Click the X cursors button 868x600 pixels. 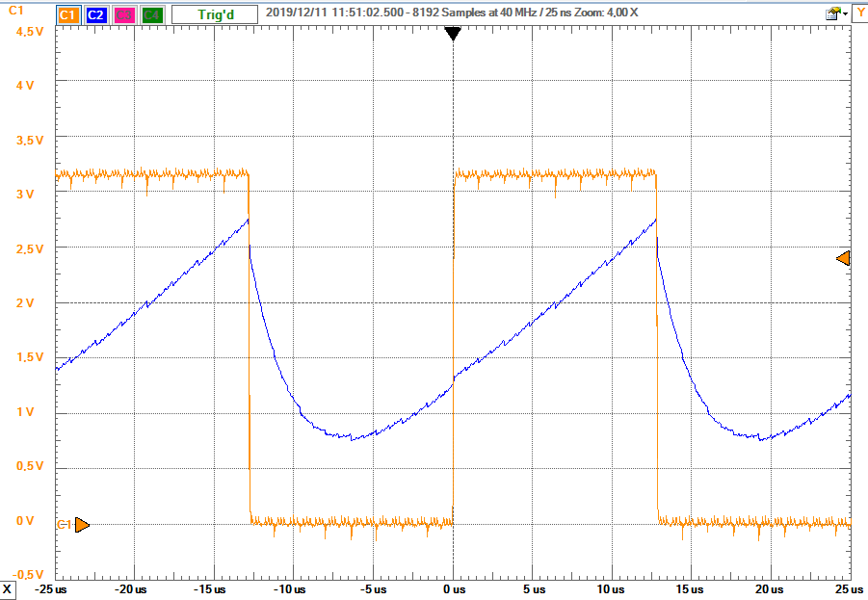click(8, 588)
